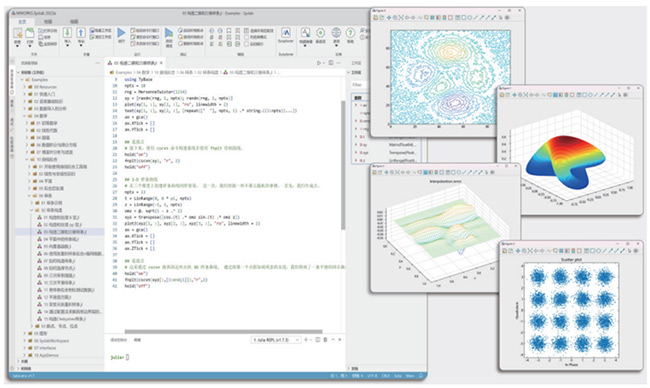This screenshot has height=388, width=650.
Task: Select the second ribbon tab
Action: click(x=49, y=22)
